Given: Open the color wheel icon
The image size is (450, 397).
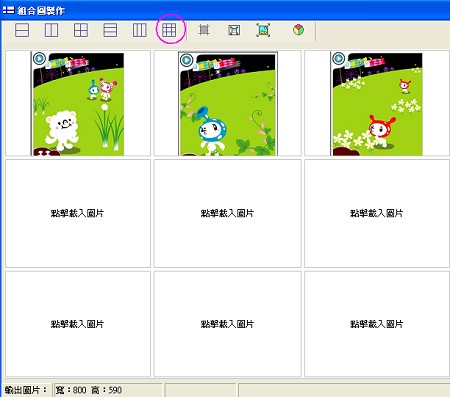Looking at the screenshot, I should 298,30.
